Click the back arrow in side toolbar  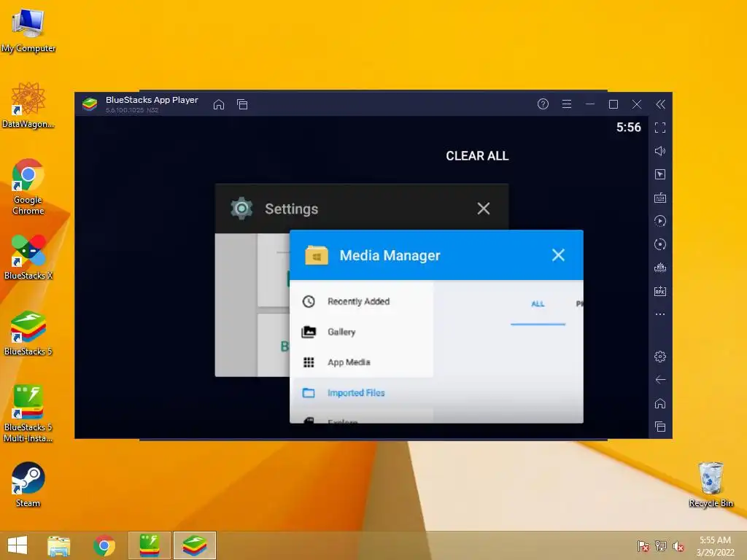(660, 380)
